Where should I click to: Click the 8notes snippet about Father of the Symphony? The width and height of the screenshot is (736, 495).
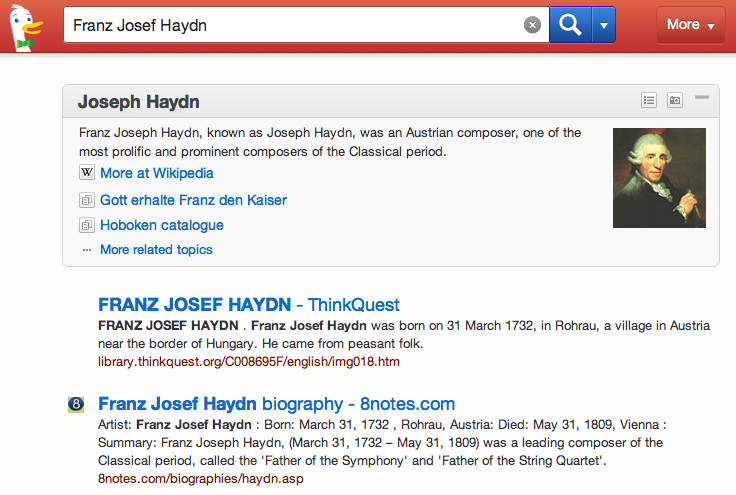[382, 442]
